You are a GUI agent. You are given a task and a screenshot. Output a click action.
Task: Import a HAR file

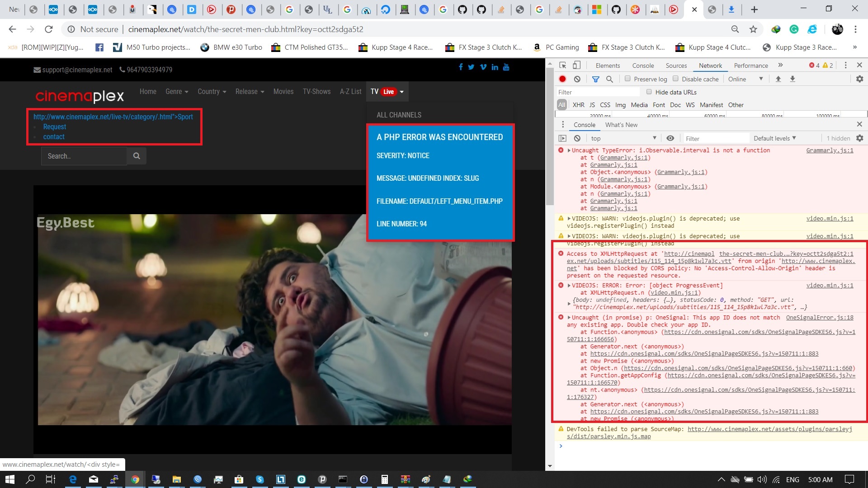pyautogui.click(x=778, y=79)
